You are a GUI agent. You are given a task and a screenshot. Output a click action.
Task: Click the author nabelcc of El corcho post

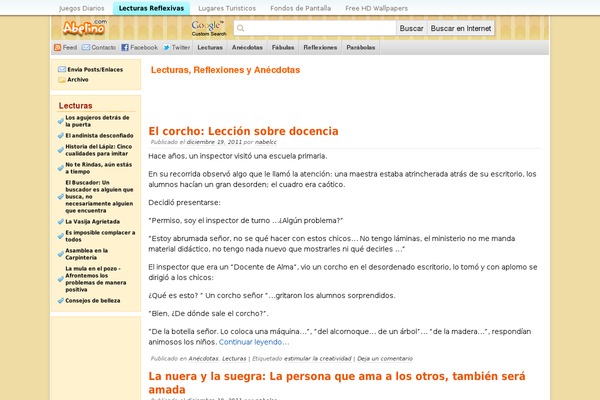coord(266,142)
